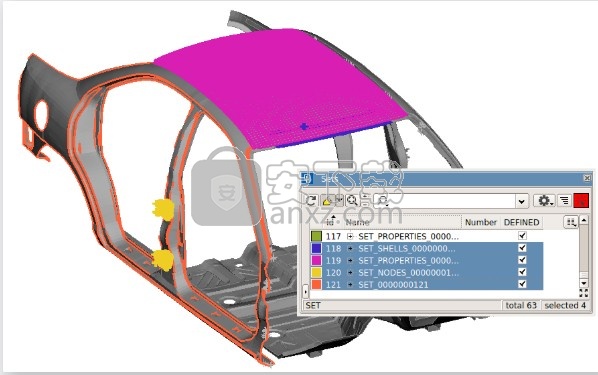The width and height of the screenshot is (598, 375).
Task: Close the Sets window
Action: [x=587, y=178]
